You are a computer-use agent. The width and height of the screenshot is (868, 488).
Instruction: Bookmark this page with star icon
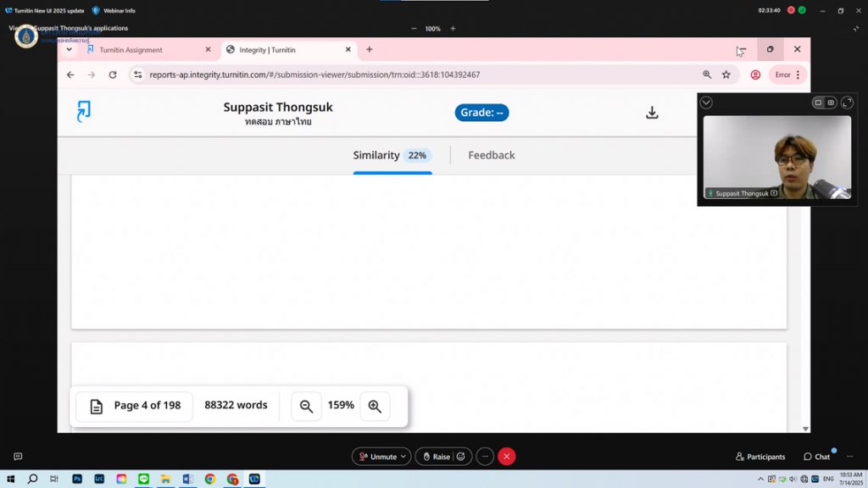pos(726,75)
